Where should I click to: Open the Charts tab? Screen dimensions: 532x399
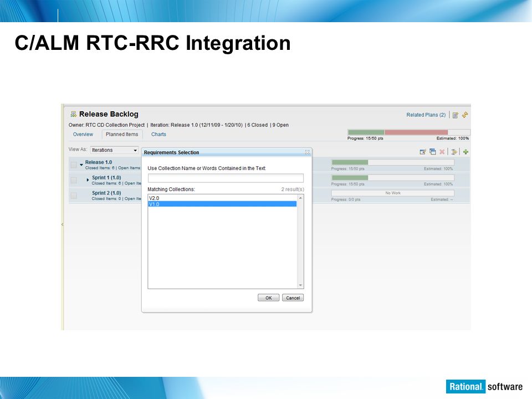point(158,134)
